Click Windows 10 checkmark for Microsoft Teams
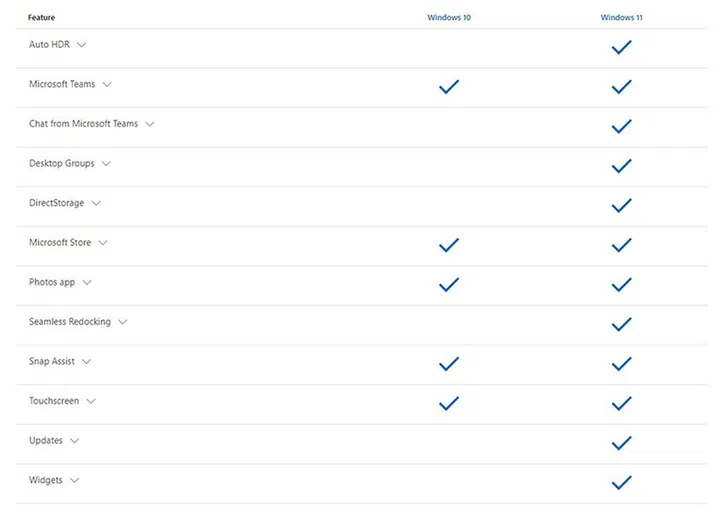This screenshot has width=720, height=524. [x=449, y=87]
